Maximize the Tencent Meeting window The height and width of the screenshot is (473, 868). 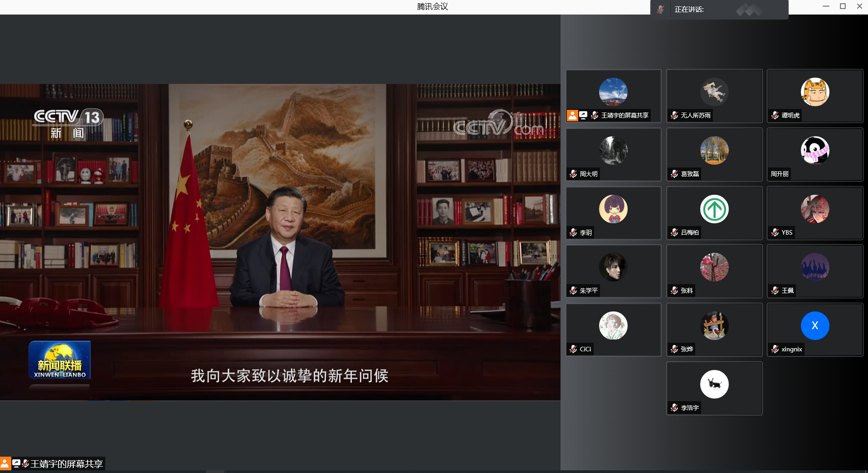click(x=843, y=6)
